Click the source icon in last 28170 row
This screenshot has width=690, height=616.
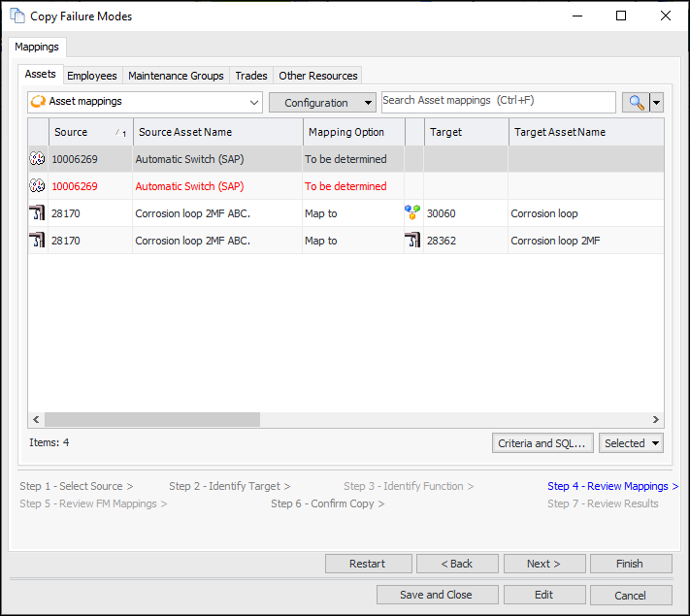click(x=38, y=241)
